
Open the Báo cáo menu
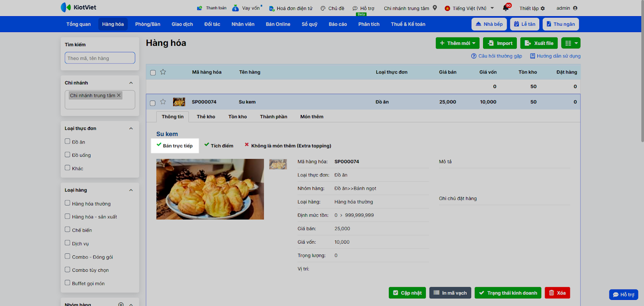(x=338, y=24)
